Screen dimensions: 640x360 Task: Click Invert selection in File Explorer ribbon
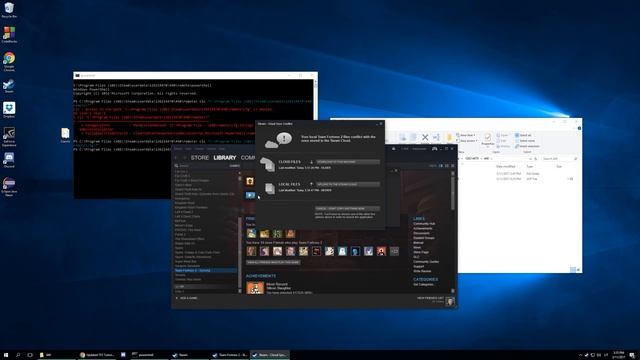[x=527, y=146]
